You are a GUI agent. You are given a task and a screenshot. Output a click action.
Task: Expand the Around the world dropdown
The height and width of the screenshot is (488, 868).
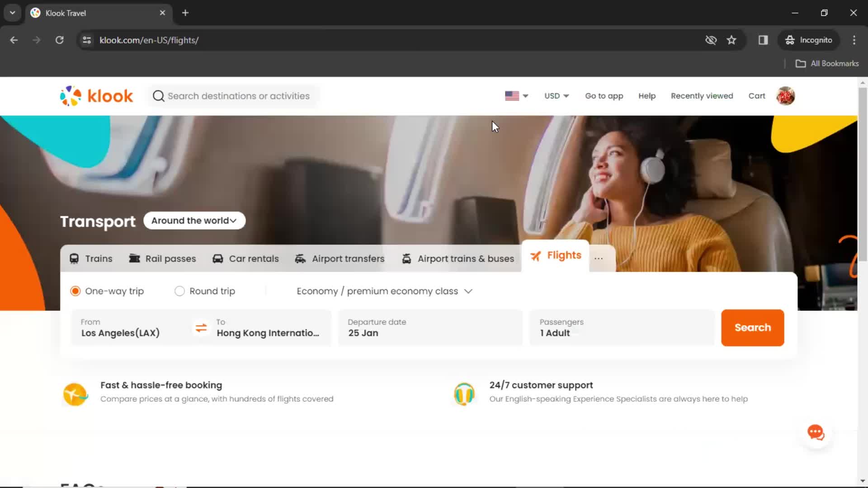pyautogui.click(x=194, y=221)
